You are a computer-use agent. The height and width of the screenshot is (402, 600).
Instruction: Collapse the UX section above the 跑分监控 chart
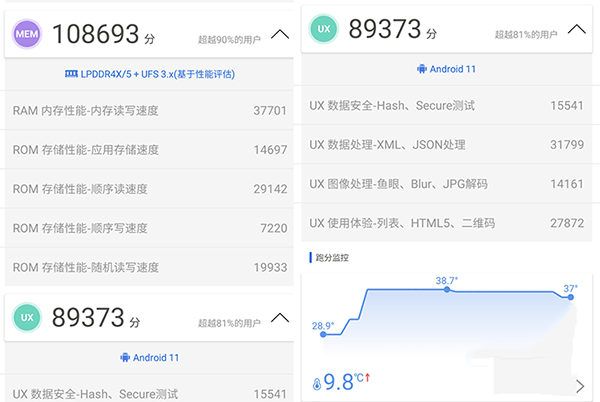[577, 29]
